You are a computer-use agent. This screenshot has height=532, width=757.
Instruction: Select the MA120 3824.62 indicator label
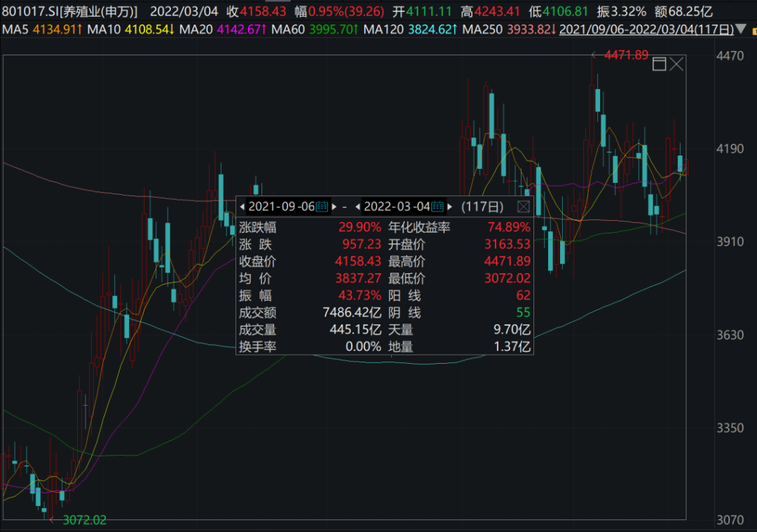[410, 29]
